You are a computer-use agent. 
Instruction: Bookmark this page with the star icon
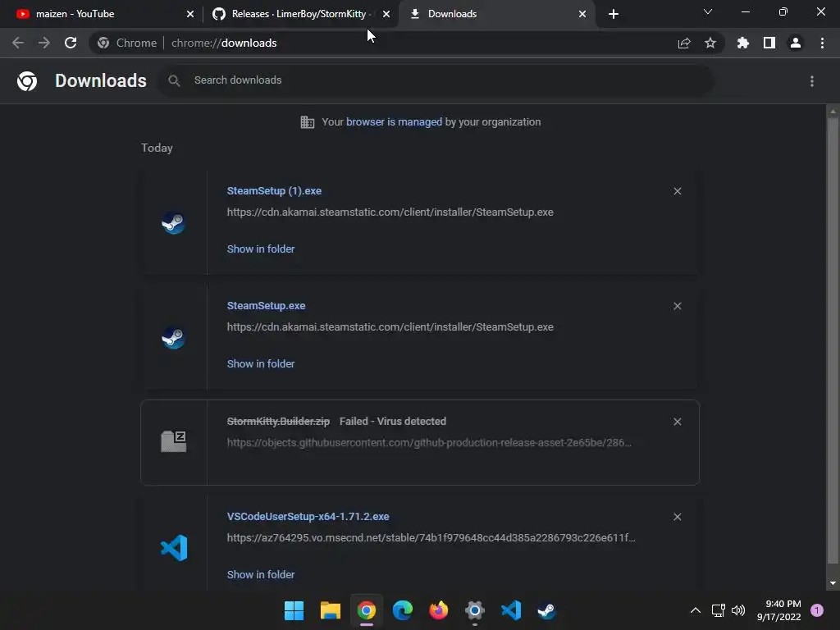click(710, 43)
